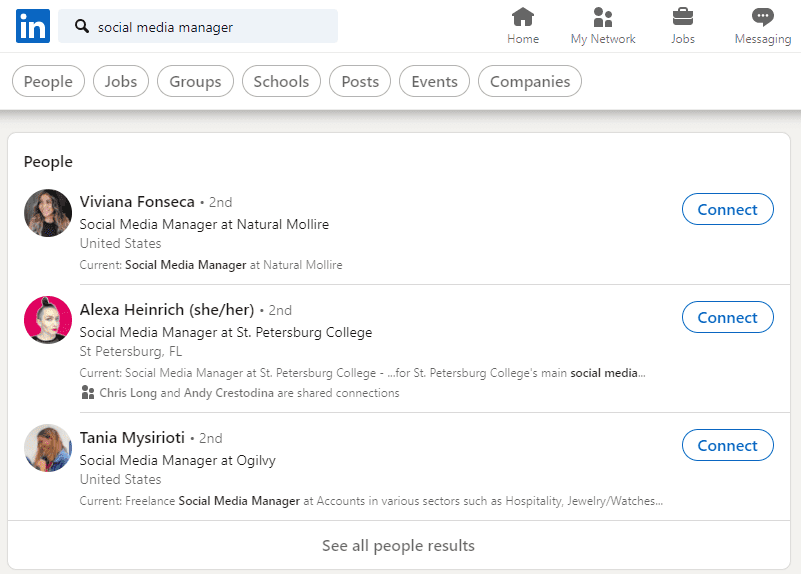Click the shared connections people icon

click(88, 393)
